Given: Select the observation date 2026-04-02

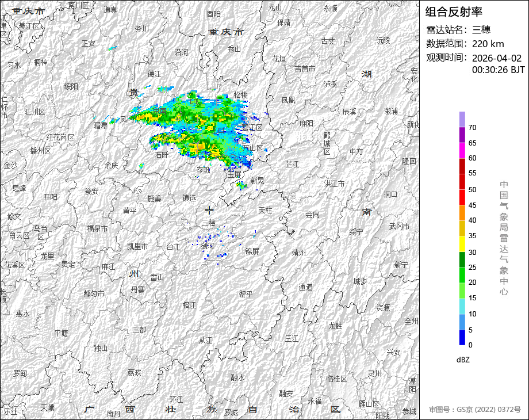Looking at the screenshot, I should coord(497,58).
